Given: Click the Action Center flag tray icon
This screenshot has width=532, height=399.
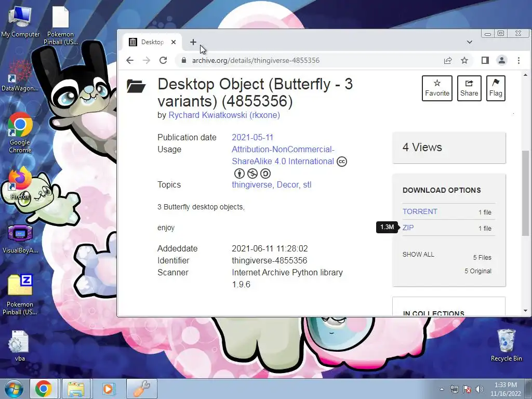Looking at the screenshot, I should tap(467, 389).
